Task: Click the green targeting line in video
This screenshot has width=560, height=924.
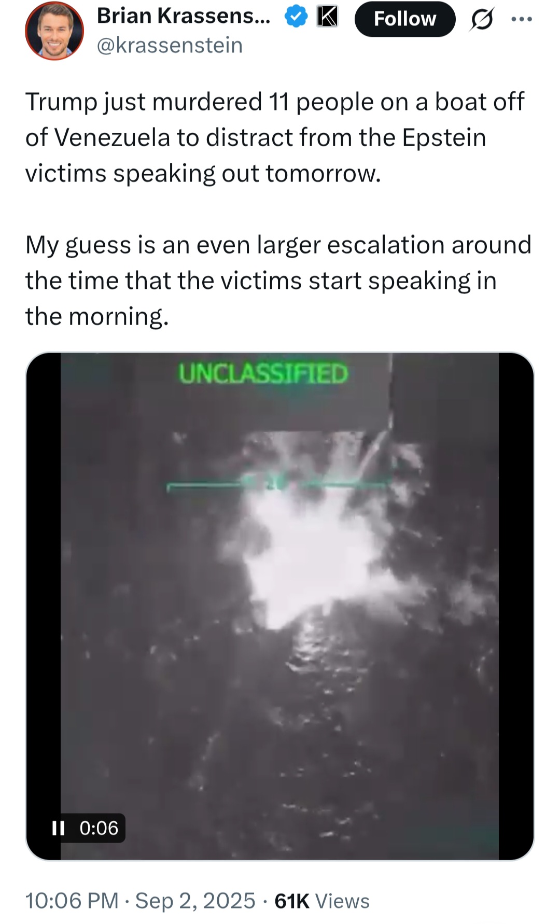Action: (277, 485)
